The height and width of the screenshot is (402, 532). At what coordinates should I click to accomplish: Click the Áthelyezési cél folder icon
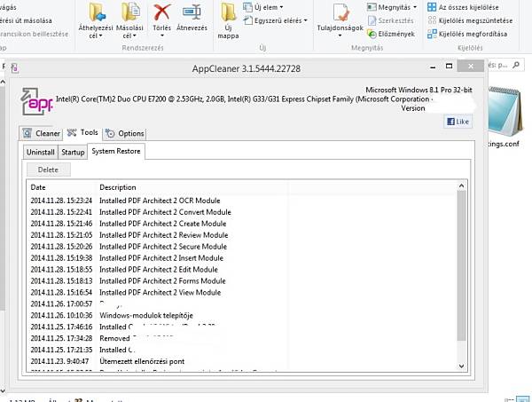pyautogui.click(x=97, y=12)
